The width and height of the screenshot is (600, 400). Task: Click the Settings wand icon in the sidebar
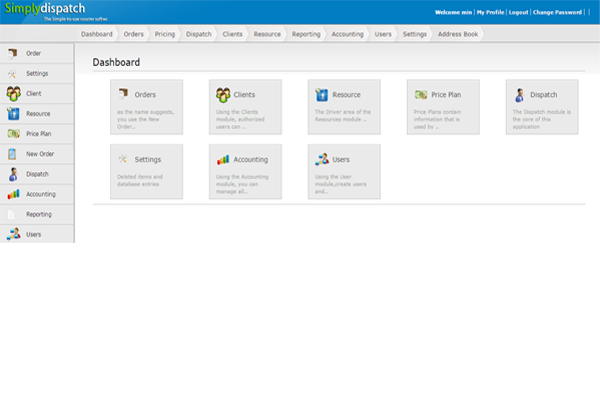pos(12,73)
